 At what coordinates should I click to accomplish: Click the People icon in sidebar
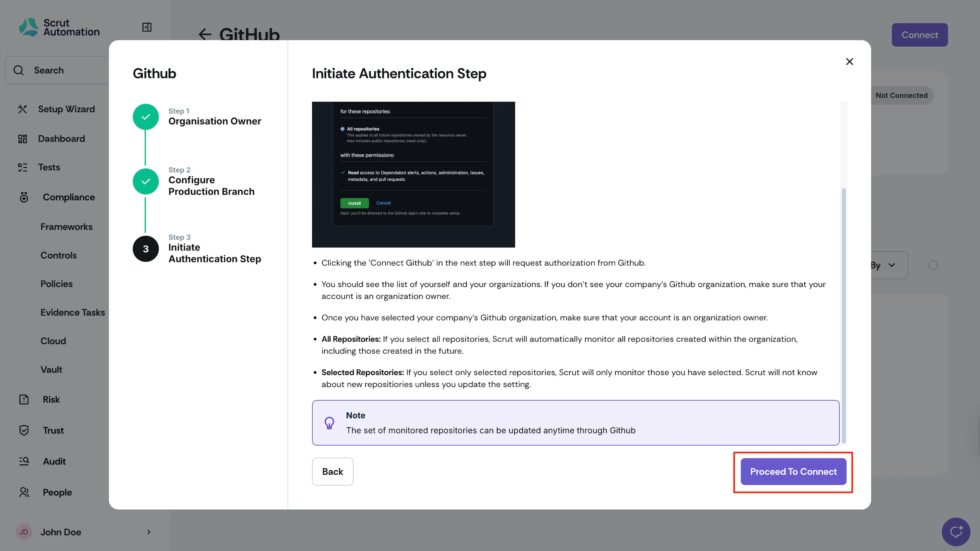pyautogui.click(x=24, y=492)
